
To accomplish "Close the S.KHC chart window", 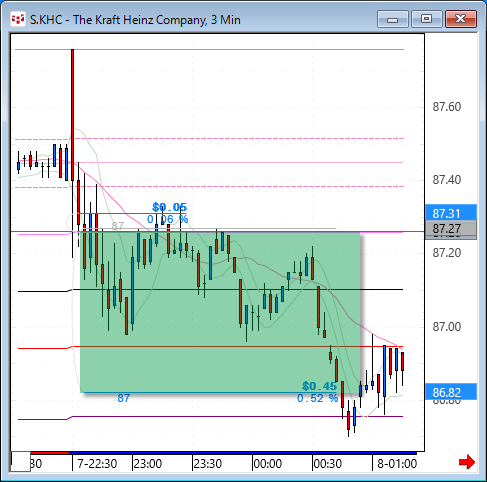I will pyautogui.click(x=461, y=19).
